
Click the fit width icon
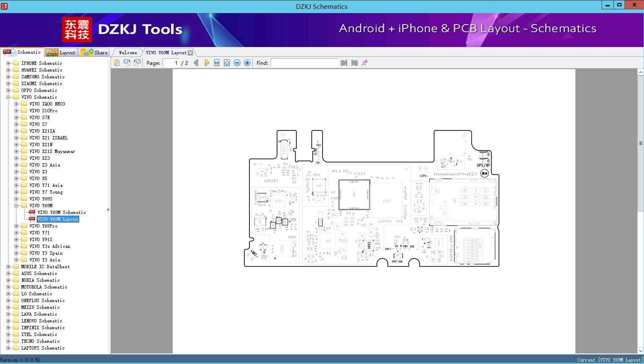click(x=217, y=63)
